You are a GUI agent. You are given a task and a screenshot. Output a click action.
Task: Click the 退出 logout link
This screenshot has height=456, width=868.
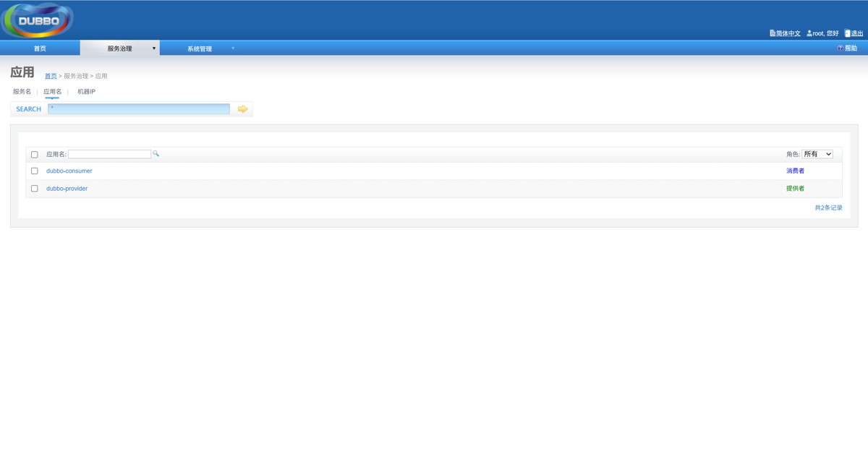[857, 34]
